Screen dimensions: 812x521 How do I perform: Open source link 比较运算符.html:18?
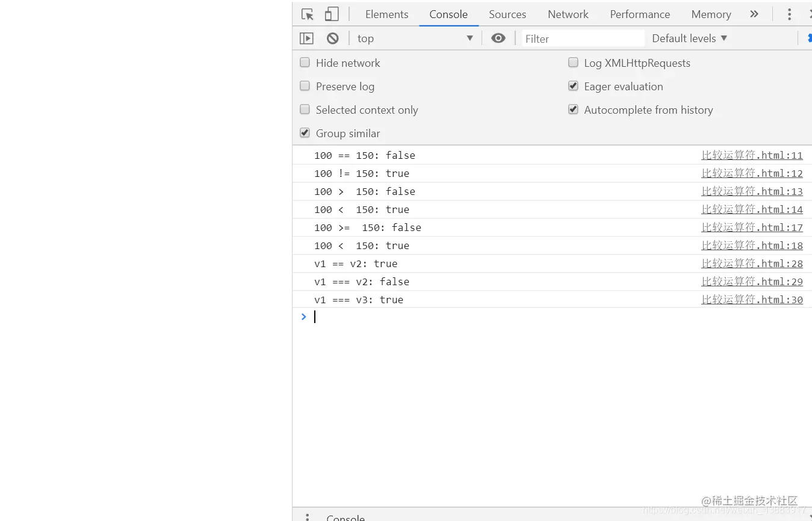752,245
